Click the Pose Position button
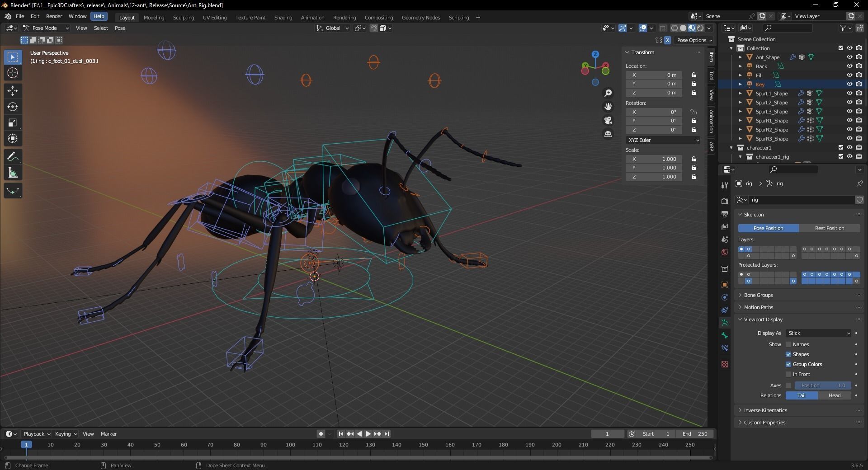The image size is (868, 470). point(769,228)
